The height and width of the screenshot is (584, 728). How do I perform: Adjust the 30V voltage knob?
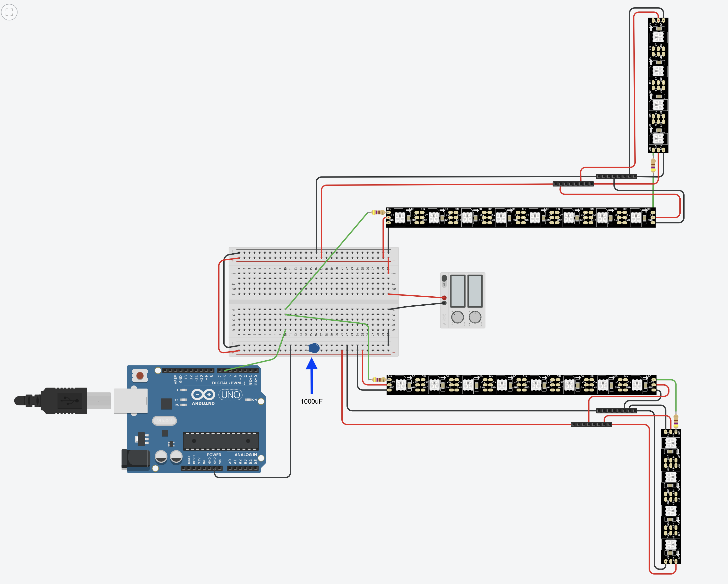coord(476,318)
